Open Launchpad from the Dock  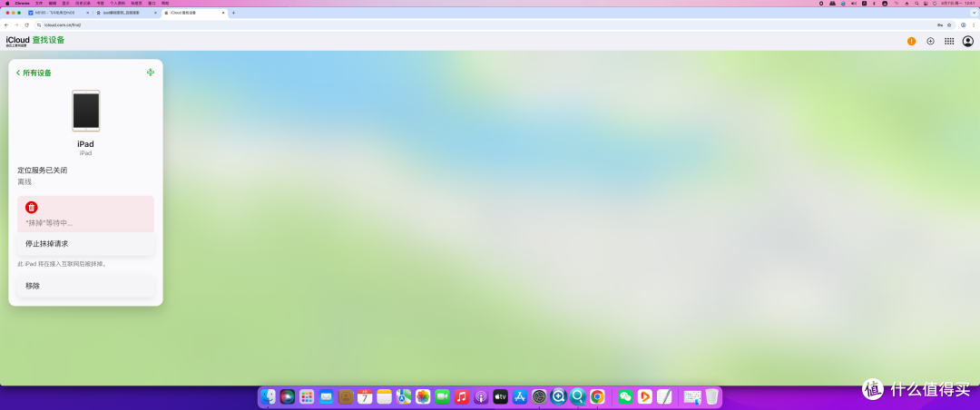coord(307,396)
